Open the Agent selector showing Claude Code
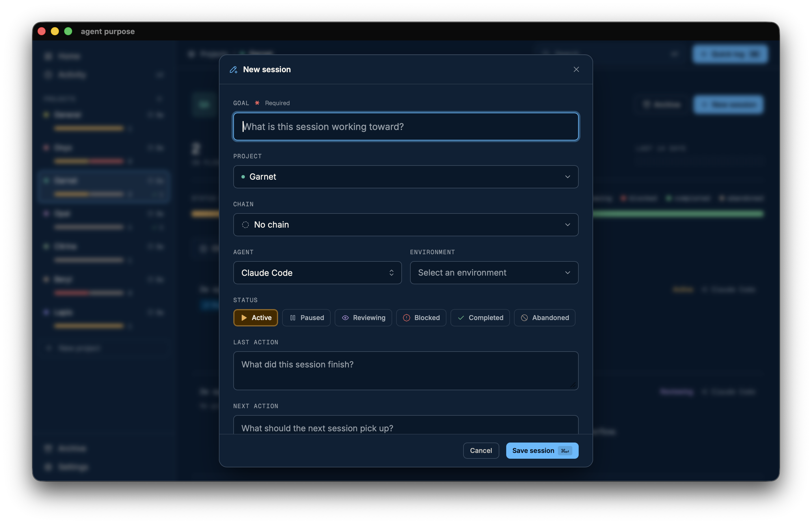The width and height of the screenshot is (812, 524). (x=317, y=273)
